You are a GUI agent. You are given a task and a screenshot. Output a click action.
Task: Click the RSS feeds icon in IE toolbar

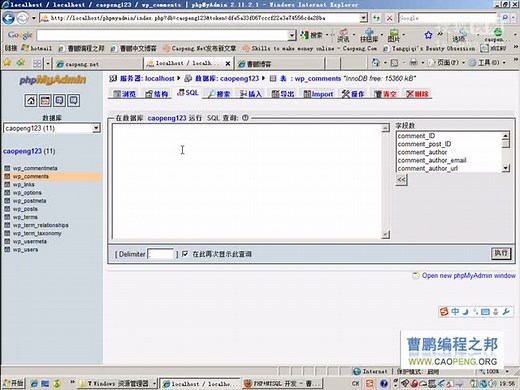coord(394,62)
